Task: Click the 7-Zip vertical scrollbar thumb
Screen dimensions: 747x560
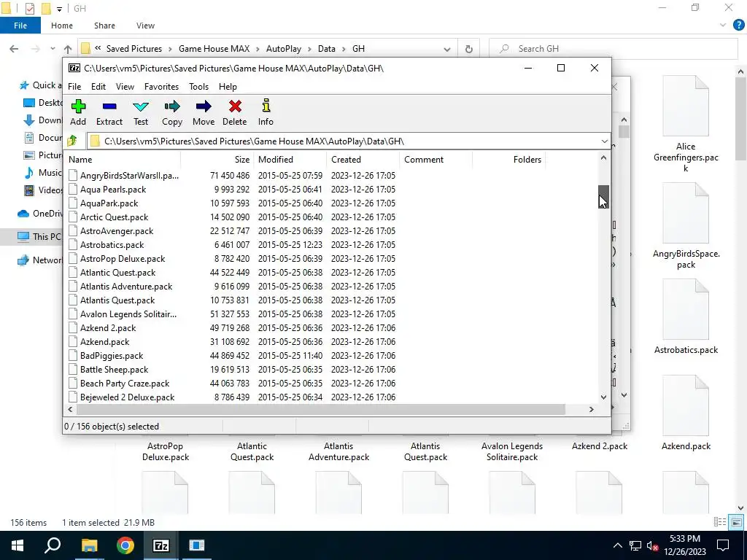Action: pos(603,197)
